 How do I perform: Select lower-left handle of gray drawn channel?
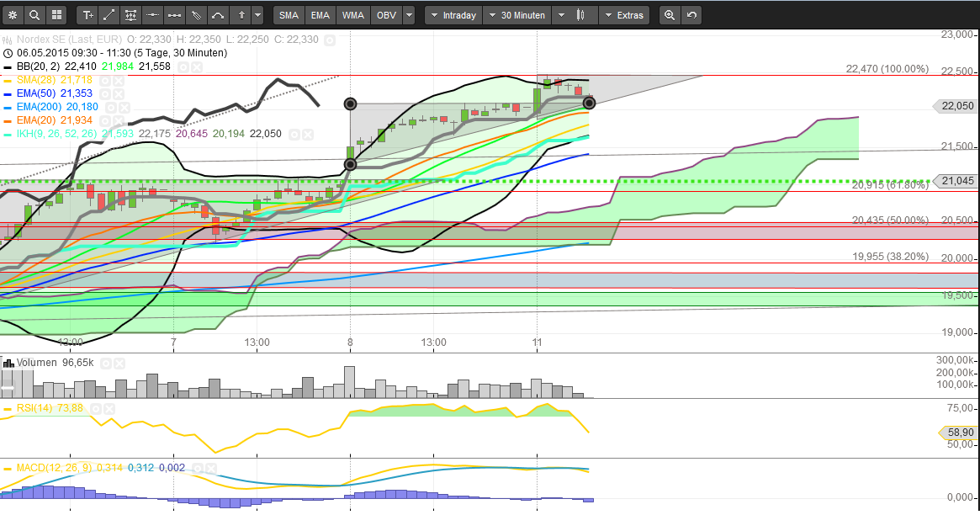[351, 164]
